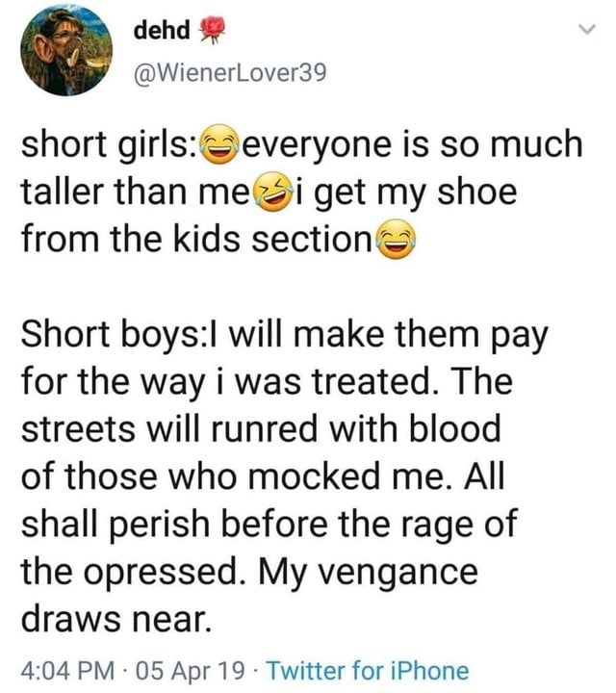The width and height of the screenshot is (616, 693).
Task: Click the words "draws near." on last line
Action: pos(114,616)
